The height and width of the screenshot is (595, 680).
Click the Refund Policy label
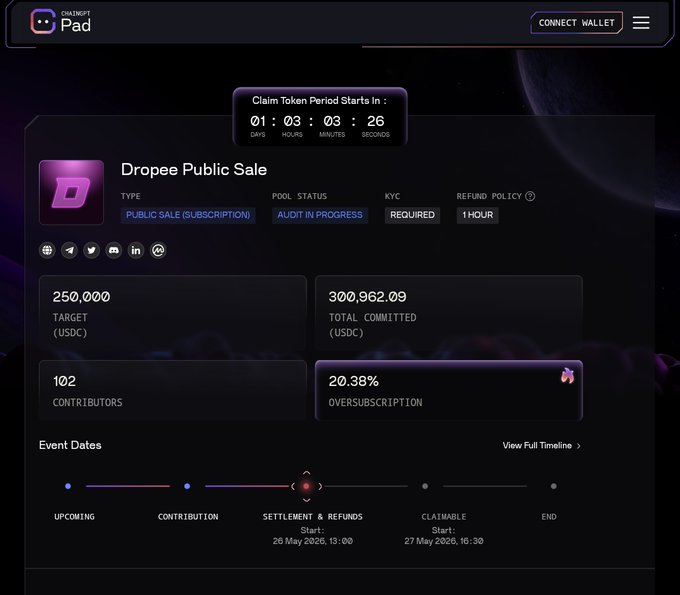pyautogui.click(x=489, y=196)
